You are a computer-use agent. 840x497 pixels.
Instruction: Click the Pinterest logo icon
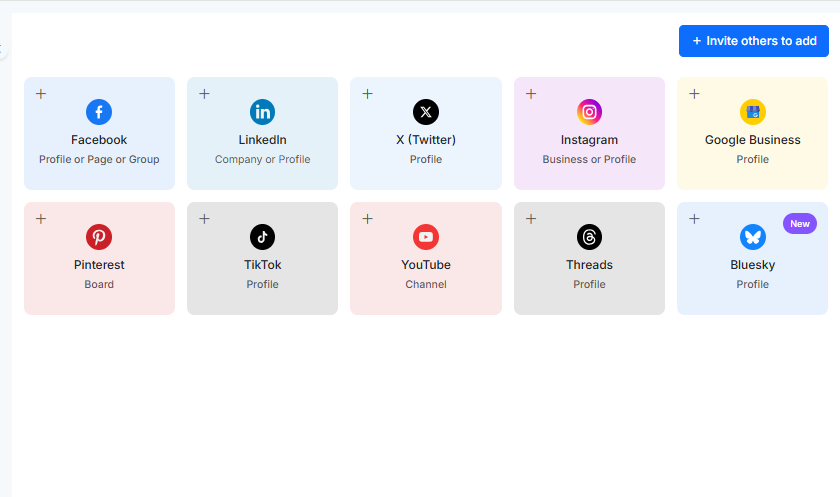pyautogui.click(x=99, y=237)
